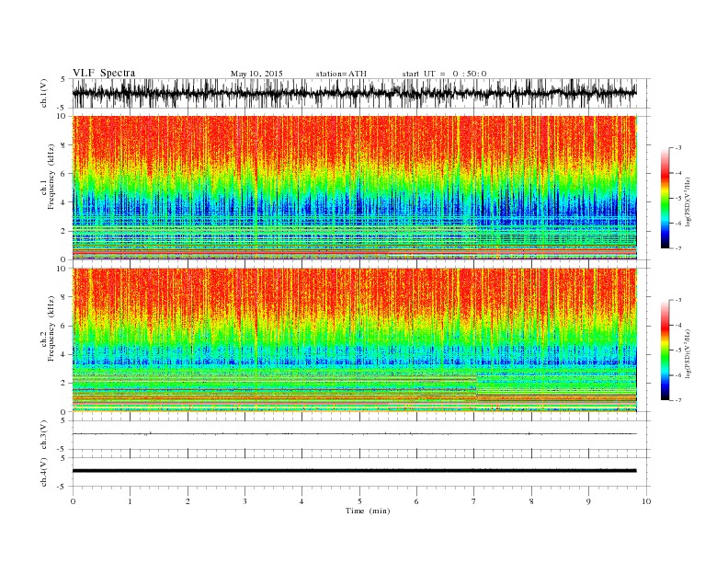
Task: Click "-3" on the ch.1 colorbar
Action: tap(678, 148)
